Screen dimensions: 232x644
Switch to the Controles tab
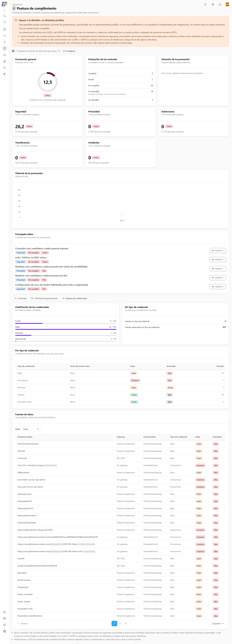click(x=20, y=298)
